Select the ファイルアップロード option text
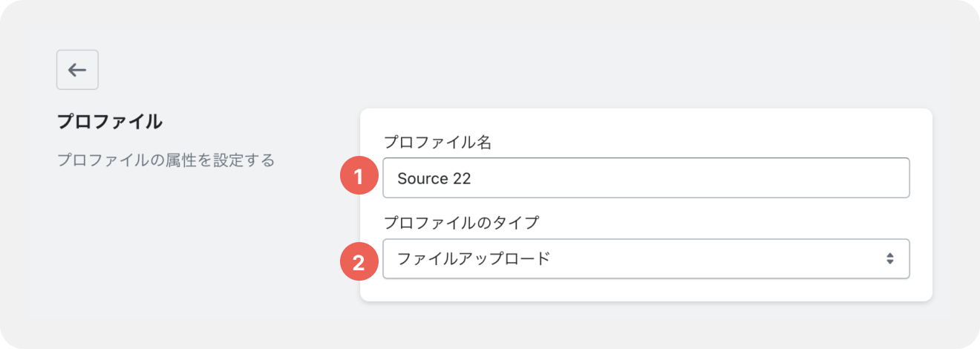 click(474, 258)
